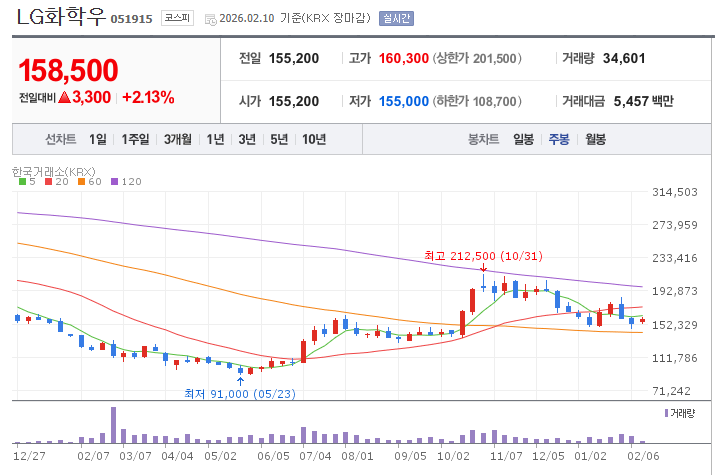Click the calendar icon beside the date
Image resolution: width=715 pixels, height=475 pixels.
pos(209,19)
